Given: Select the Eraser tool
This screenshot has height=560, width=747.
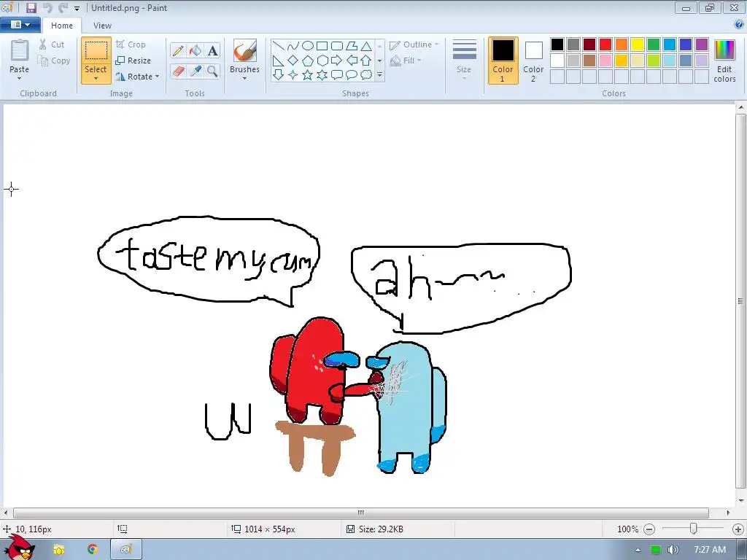Looking at the screenshot, I should click(178, 71).
